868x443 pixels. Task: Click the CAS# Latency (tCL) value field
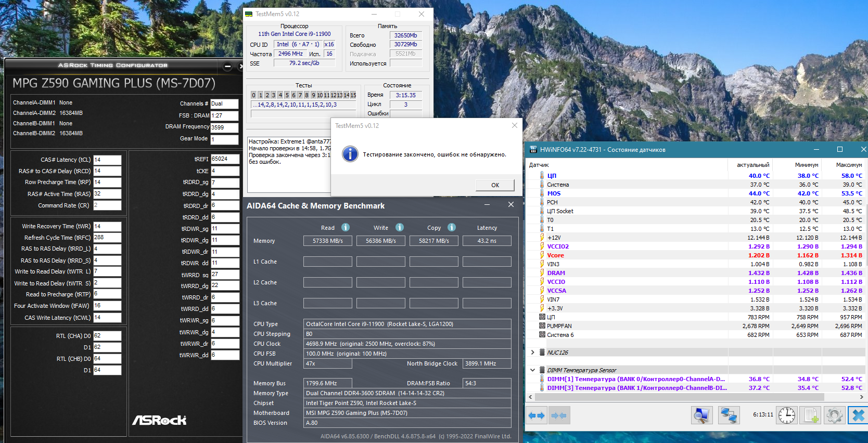coord(107,160)
